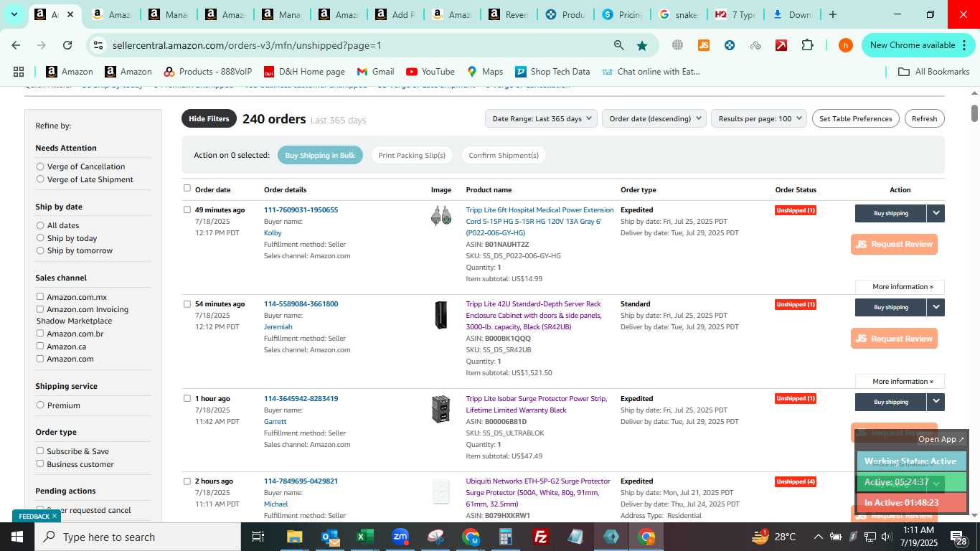This screenshot has height=551, width=980.
Task: Close the FEEDBACK tab with its X
Action: 55,516
